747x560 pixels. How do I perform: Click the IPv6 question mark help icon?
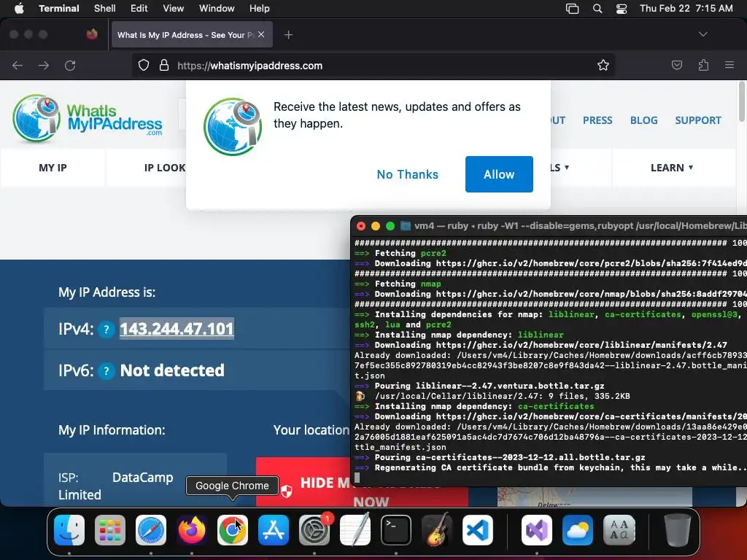pyautogui.click(x=107, y=370)
